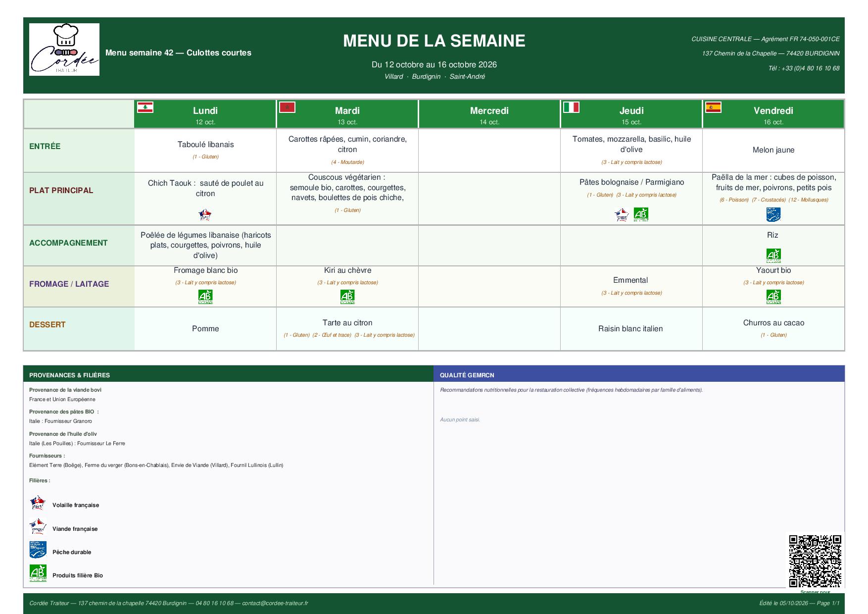868x614 pixels.
Task: Click the FROMAGE / LAITAGE row label
Action: pyautogui.click(x=69, y=284)
